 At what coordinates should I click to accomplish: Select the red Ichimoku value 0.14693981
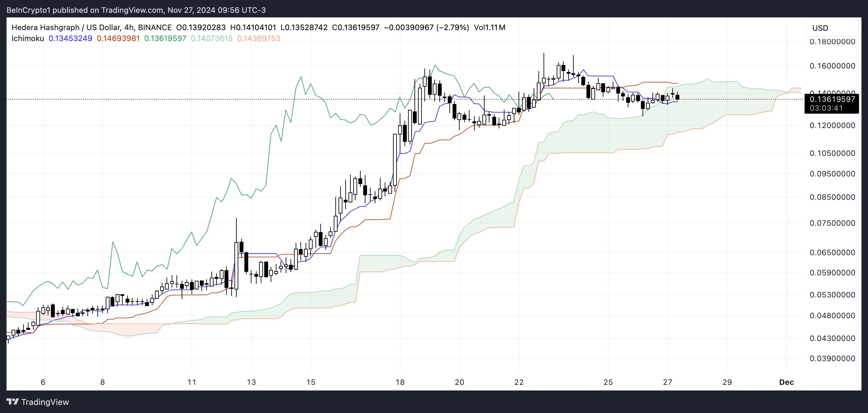(x=118, y=38)
